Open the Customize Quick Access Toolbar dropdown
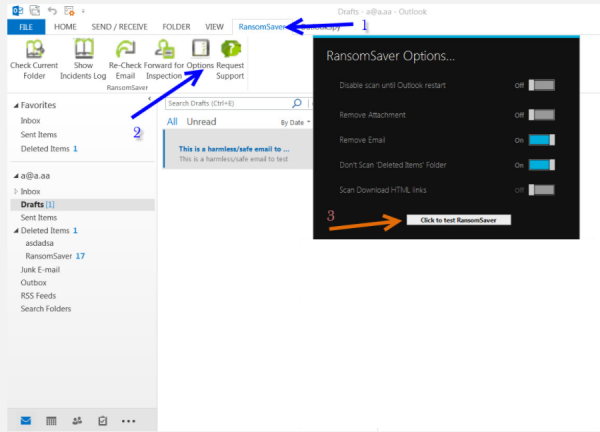The image size is (600, 432). (x=83, y=11)
